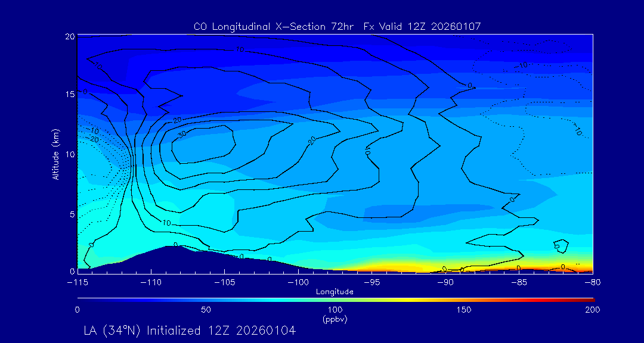Click the dark blue start of the colorbar

click(x=80, y=299)
